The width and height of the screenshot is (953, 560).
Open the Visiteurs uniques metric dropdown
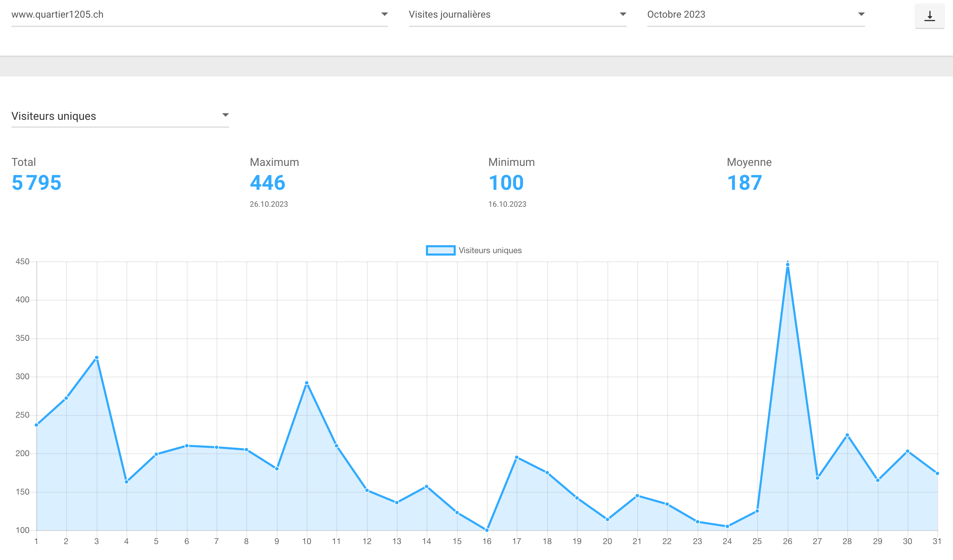[x=120, y=116]
